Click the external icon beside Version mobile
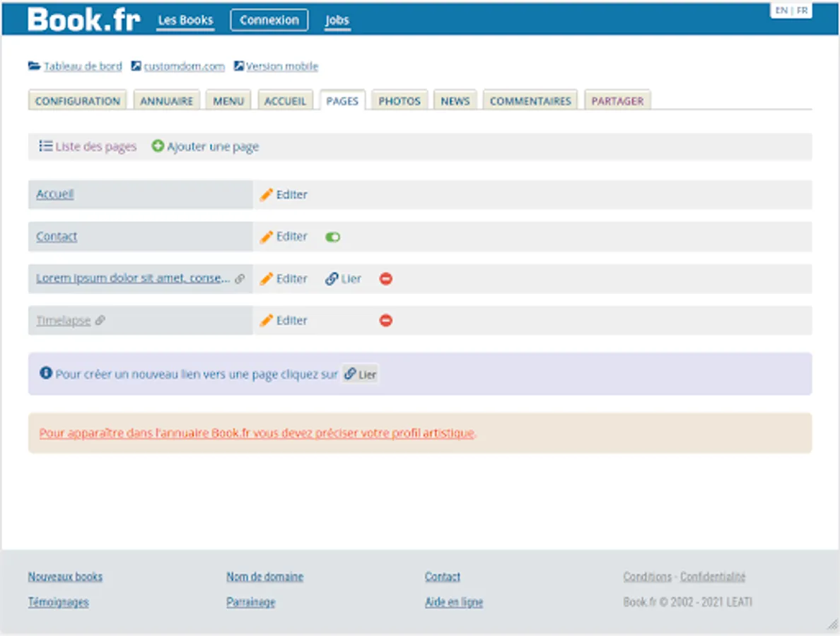 [x=239, y=66]
